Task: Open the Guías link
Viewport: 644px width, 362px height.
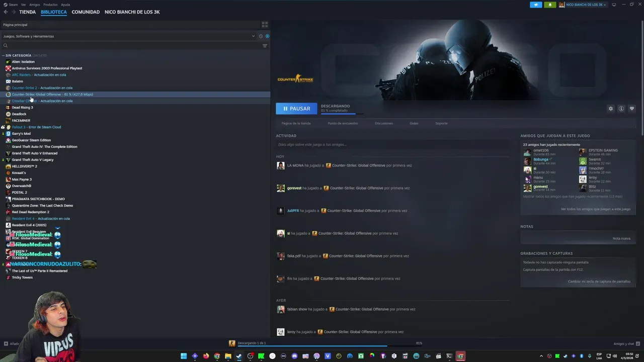Action: 414,123
